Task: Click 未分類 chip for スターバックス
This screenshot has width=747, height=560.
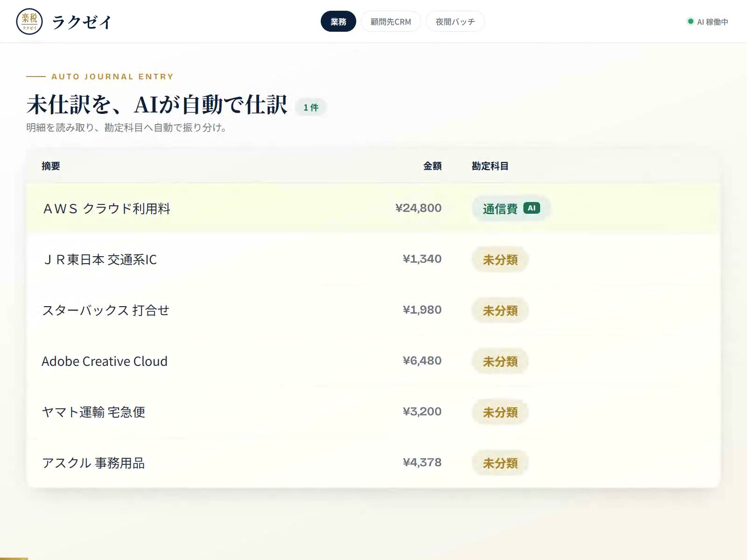Action: (x=500, y=310)
